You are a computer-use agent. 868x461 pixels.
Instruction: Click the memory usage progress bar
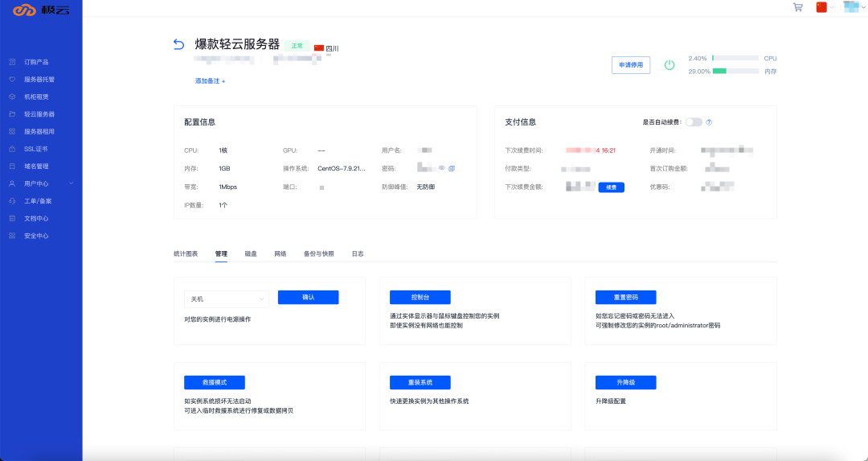(735, 71)
